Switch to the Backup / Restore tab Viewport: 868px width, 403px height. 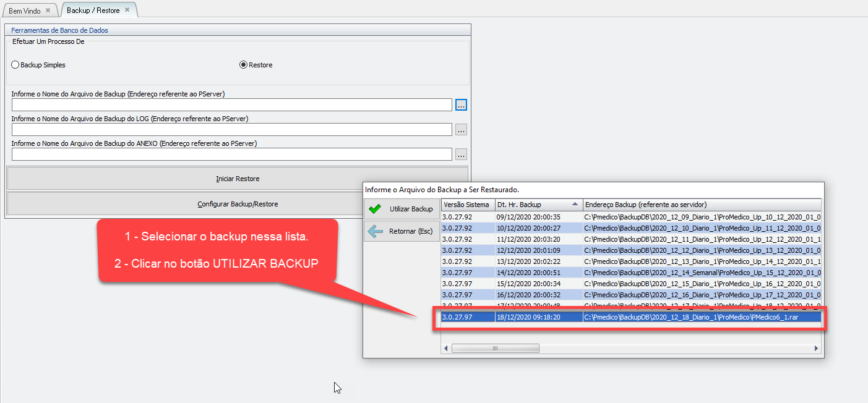[x=93, y=11]
